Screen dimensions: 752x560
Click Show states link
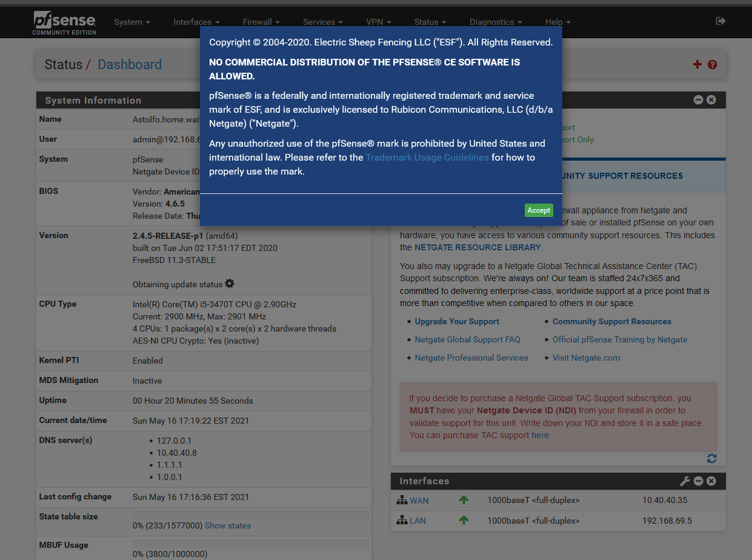tap(228, 525)
